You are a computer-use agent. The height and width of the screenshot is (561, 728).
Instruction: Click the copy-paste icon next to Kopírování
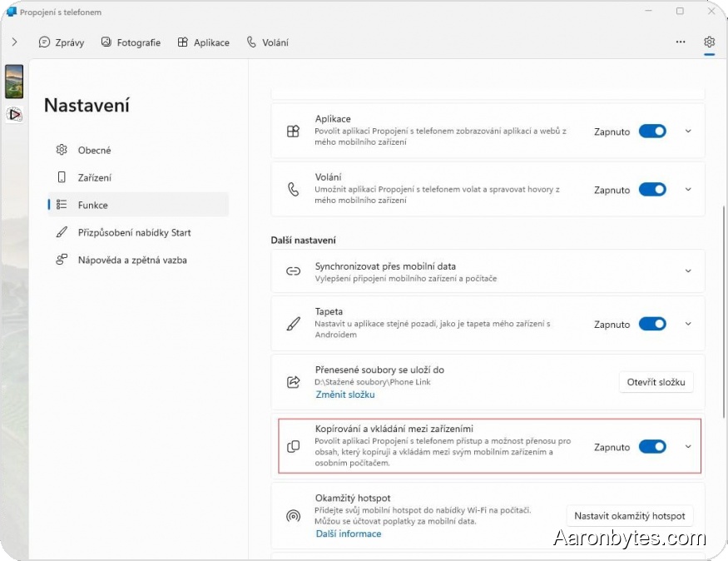(x=293, y=446)
